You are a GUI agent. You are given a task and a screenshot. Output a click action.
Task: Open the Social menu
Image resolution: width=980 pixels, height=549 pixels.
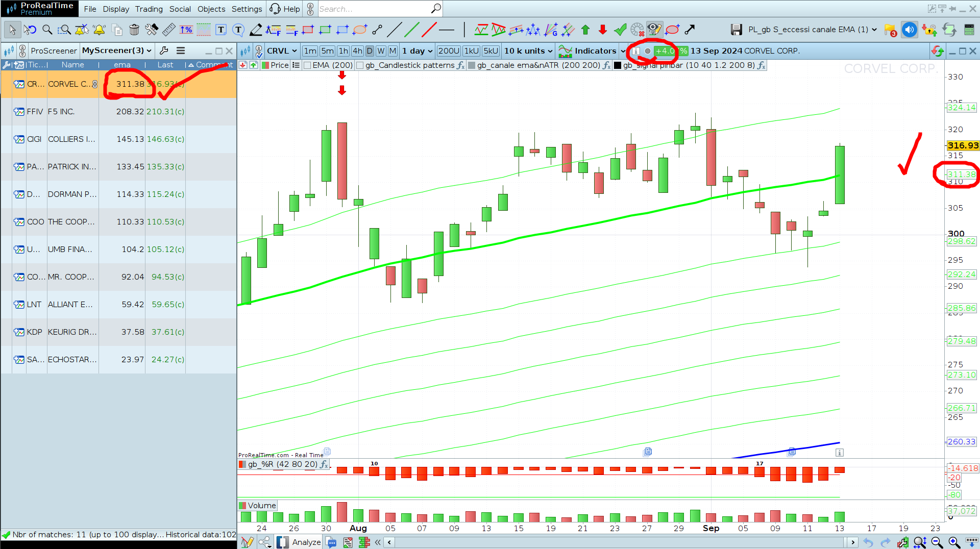point(180,9)
